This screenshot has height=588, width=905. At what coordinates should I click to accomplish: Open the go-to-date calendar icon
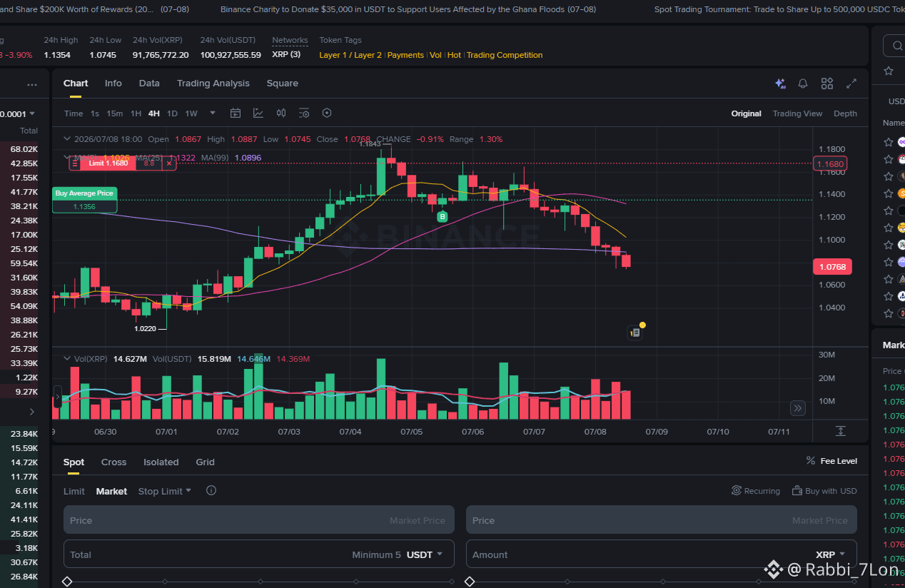[x=236, y=113]
